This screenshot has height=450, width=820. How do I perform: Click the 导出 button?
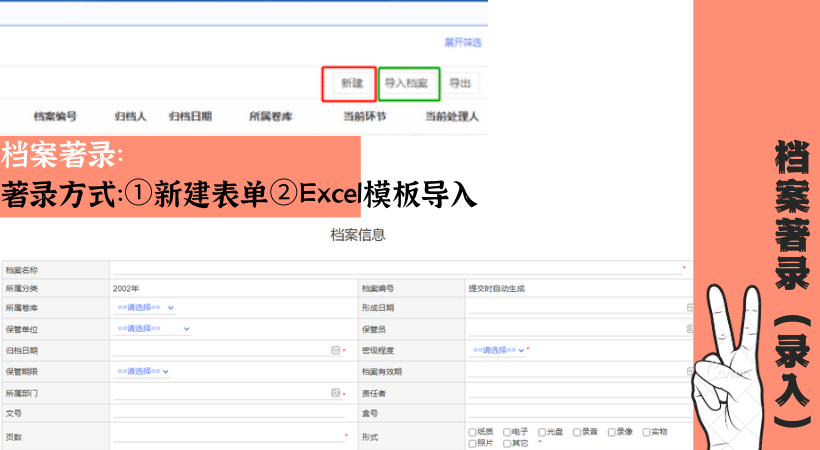(459, 84)
